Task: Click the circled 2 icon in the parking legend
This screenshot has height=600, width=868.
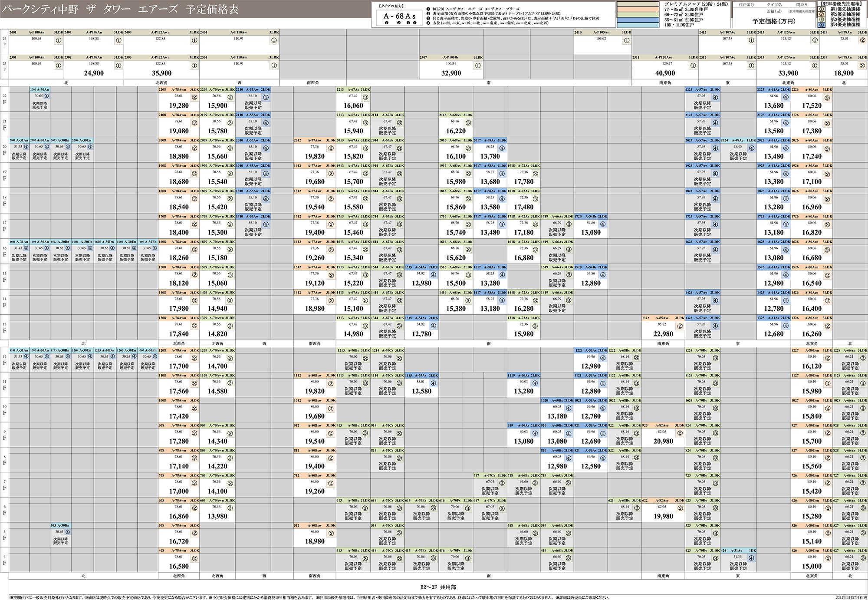Action: coord(821,14)
